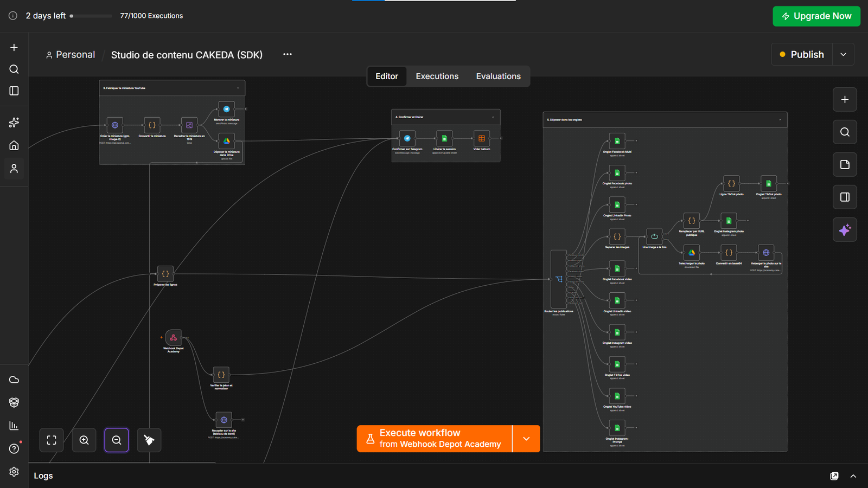Select the Telecharger la photo Drive node
The image size is (868, 488).
[x=692, y=253]
